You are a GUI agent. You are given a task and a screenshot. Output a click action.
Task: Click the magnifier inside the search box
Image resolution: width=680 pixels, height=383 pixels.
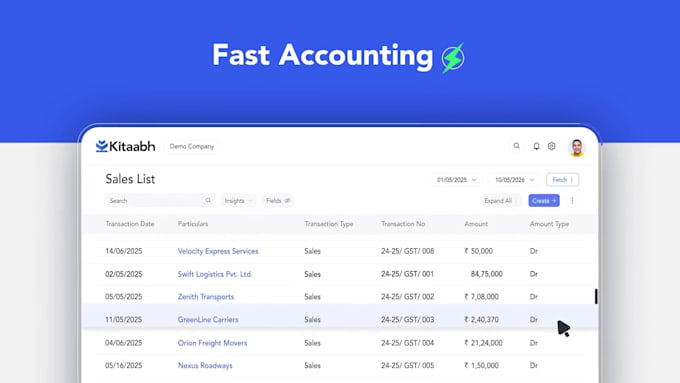point(208,200)
